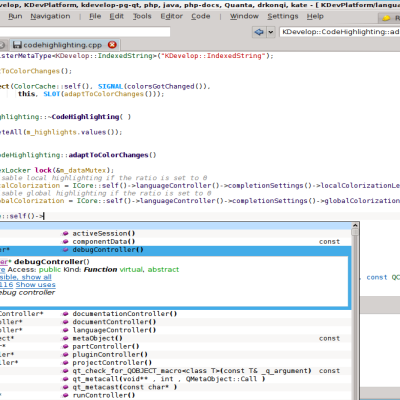Select documentationController() completion item
Screen dimensions: 400x400
[175, 314]
